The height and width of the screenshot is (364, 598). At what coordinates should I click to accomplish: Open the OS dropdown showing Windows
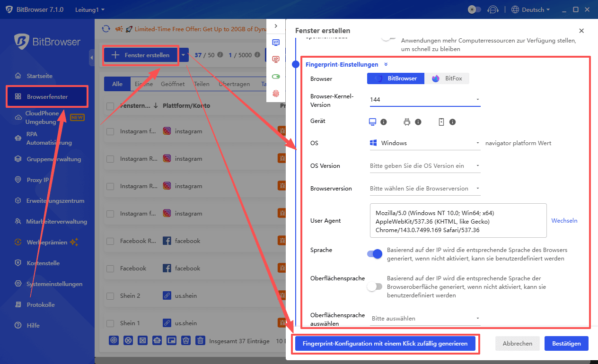pyautogui.click(x=424, y=143)
